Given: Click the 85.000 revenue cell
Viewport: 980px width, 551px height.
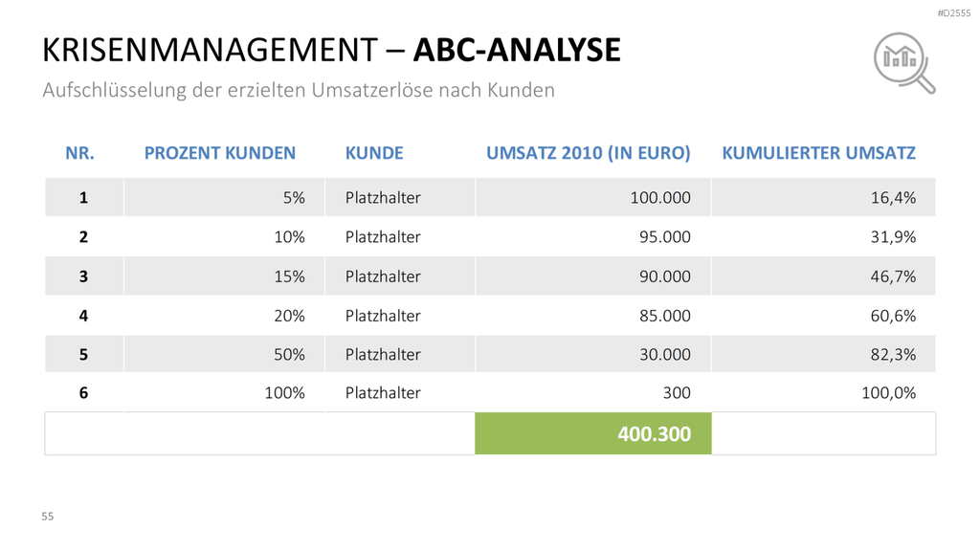Looking at the screenshot, I should (593, 316).
